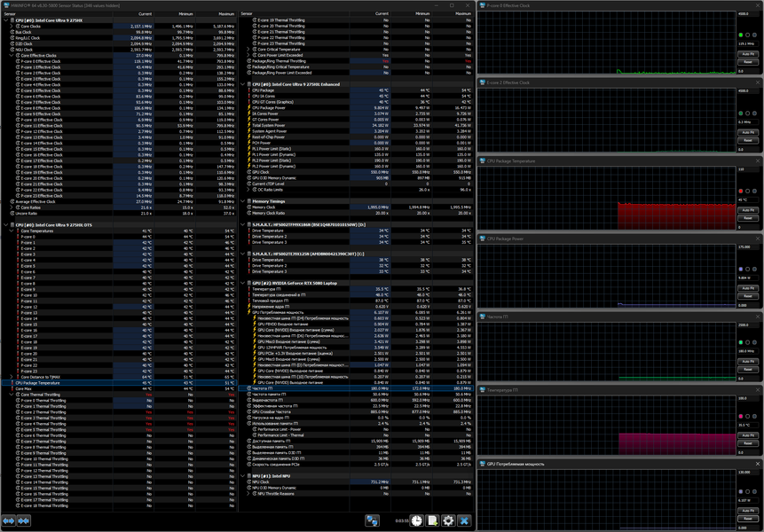Click Reset in the bottom GPU power graph
The image size is (764, 532).
(748, 519)
